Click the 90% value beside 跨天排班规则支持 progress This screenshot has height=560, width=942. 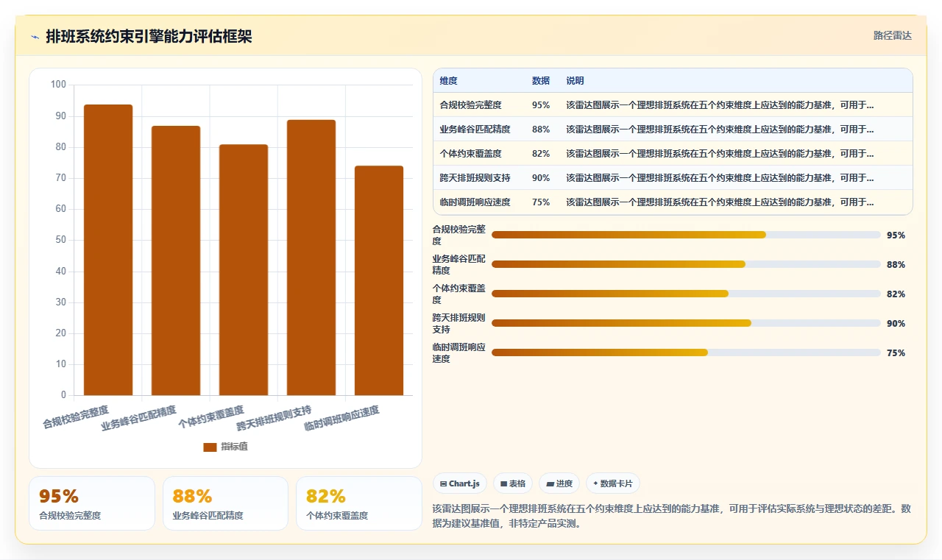[896, 323]
